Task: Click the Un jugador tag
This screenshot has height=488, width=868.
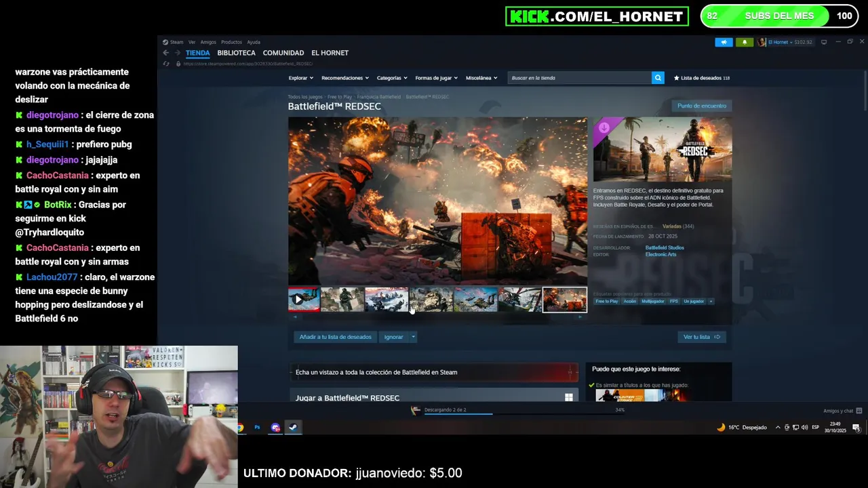Action: [694, 301]
